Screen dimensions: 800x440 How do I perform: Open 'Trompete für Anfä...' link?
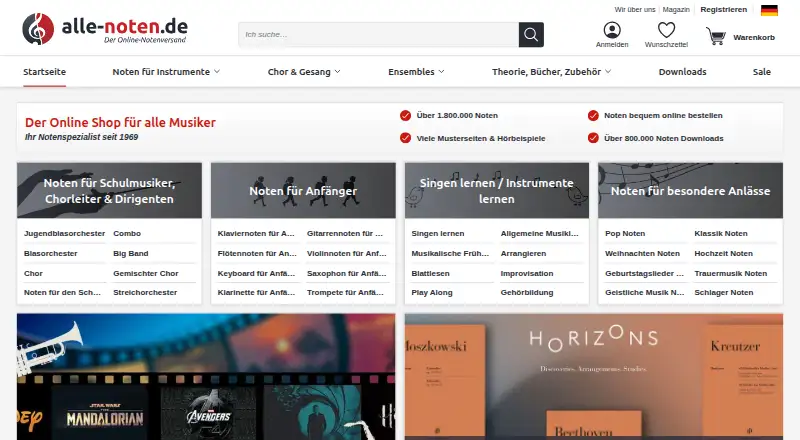pos(345,292)
